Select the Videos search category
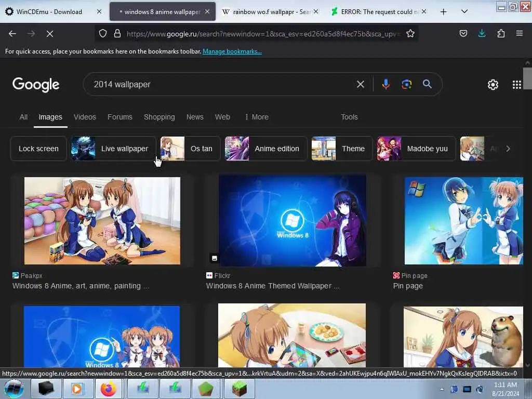The width and height of the screenshot is (532, 399). 85,117
